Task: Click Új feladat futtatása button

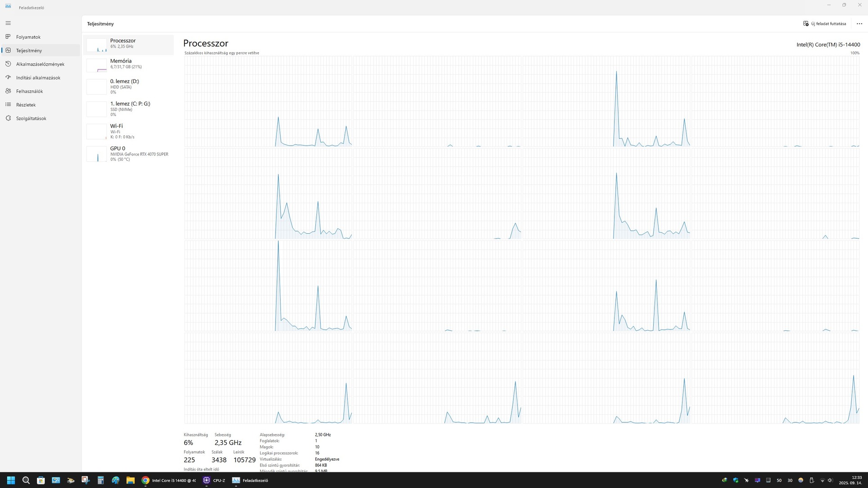Action: (824, 24)
